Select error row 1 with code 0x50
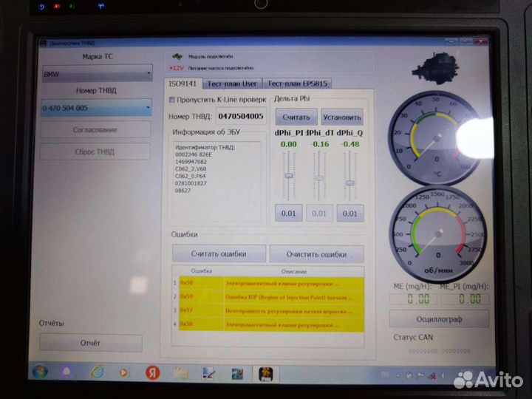The image size is (532, 399). tap(271, 284)
